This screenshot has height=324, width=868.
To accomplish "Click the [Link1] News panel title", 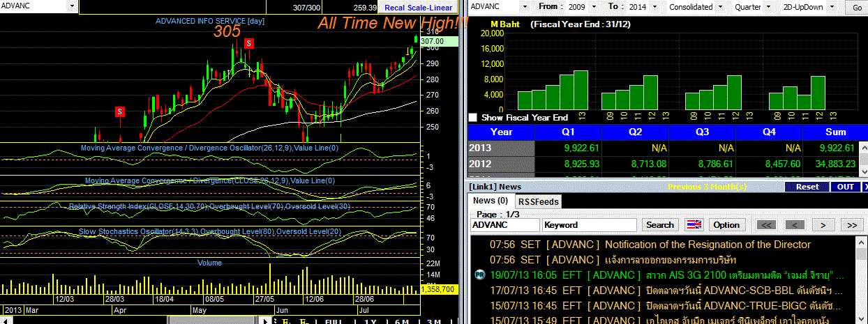I will coord(495,187).
